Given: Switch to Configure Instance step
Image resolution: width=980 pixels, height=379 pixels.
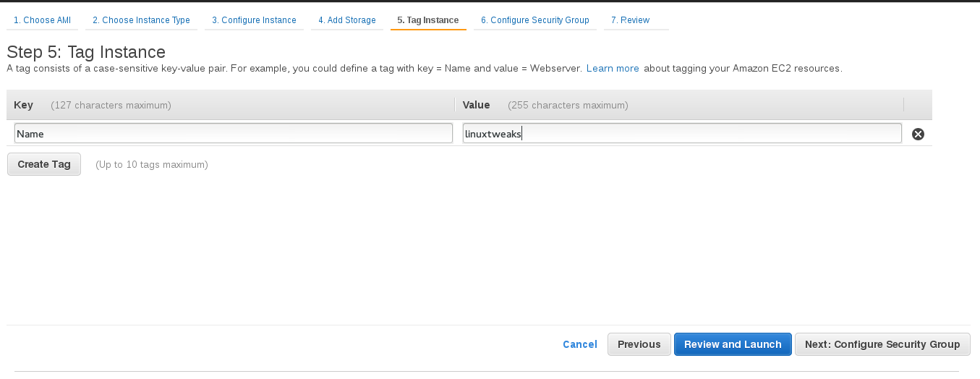Looking at the screenshot, I should tap(254, 20).
